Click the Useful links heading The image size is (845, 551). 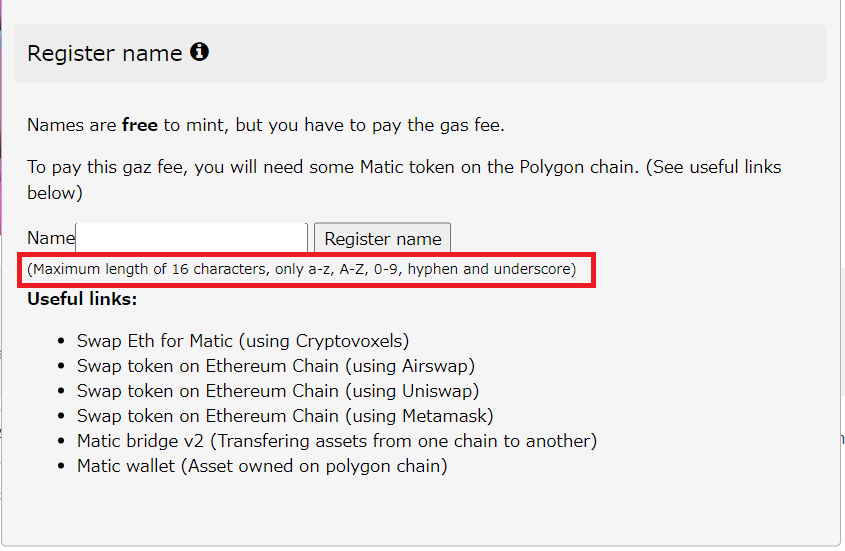[x=82, y=299]
